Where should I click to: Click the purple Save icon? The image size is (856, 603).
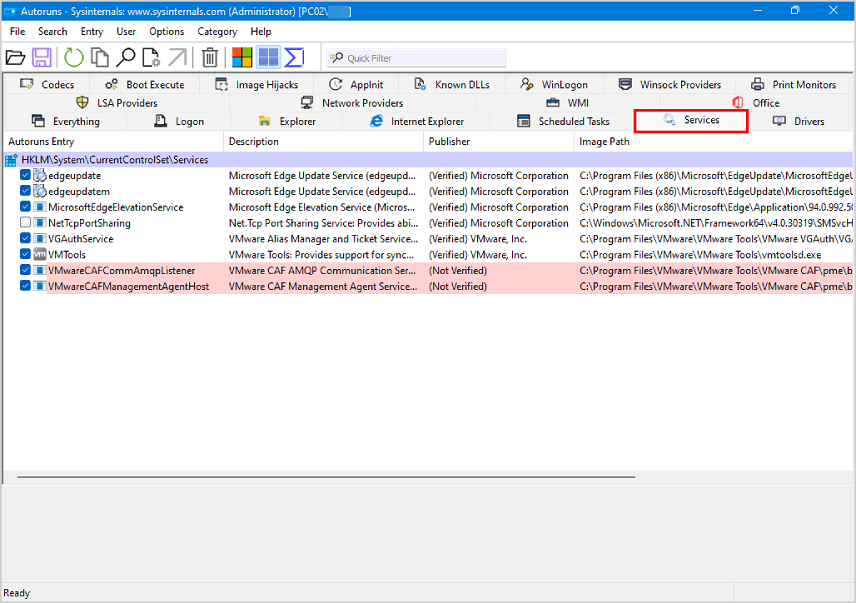pos(42,57)
